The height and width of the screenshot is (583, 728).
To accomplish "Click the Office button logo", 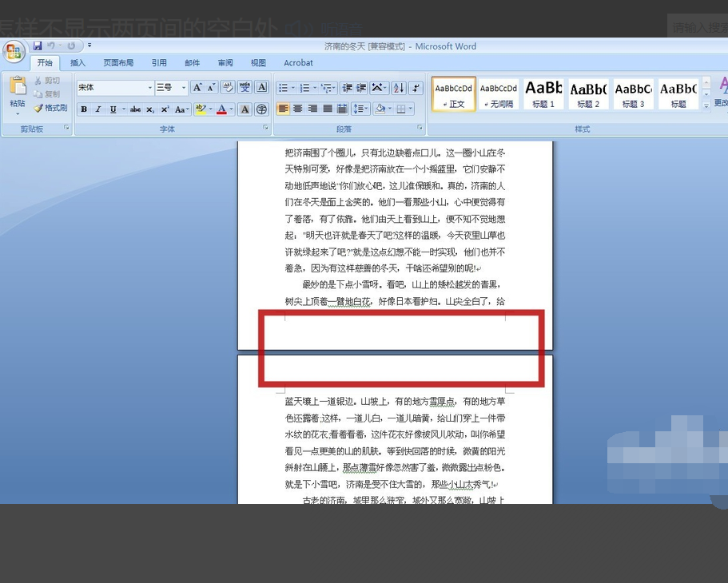I will click(14, 51).
